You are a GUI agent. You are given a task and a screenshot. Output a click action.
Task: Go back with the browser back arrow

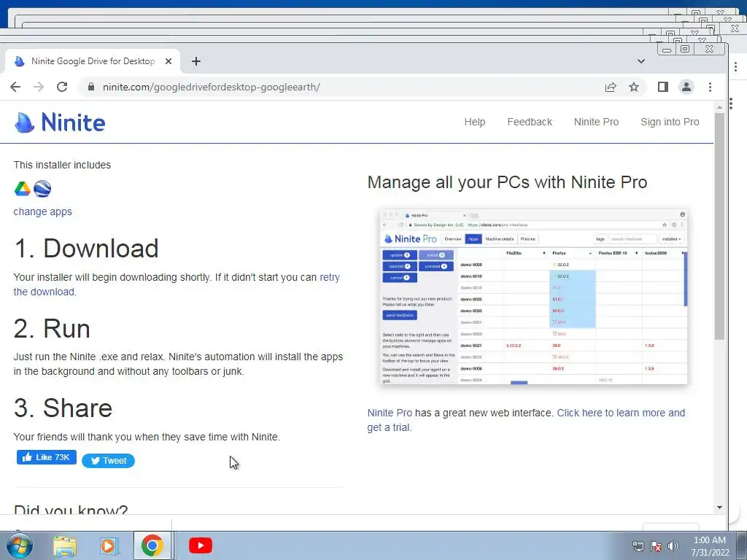coord(15,87)
